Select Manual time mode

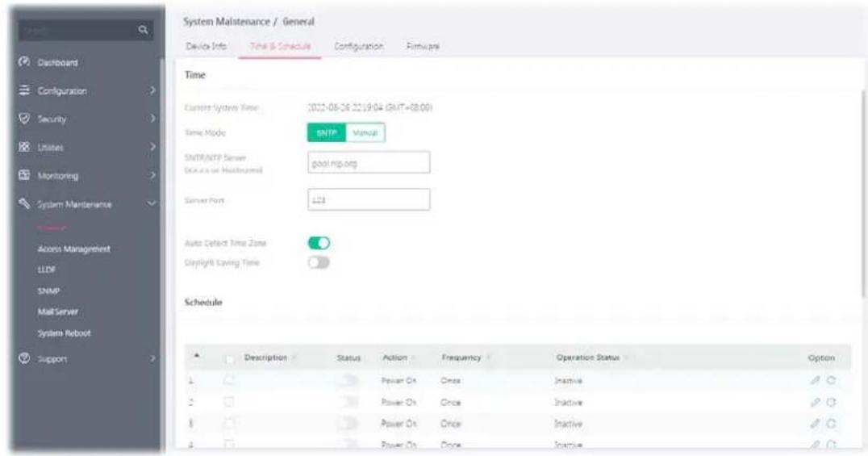365,133
